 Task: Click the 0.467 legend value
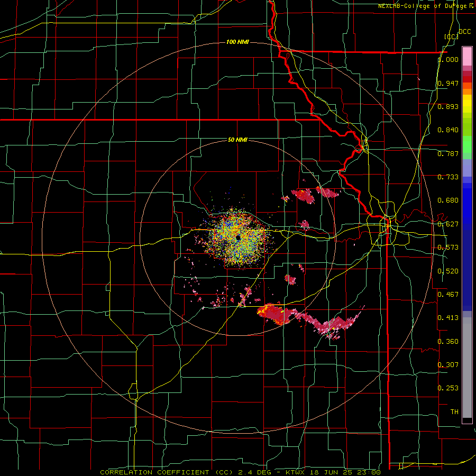point(448,295)
